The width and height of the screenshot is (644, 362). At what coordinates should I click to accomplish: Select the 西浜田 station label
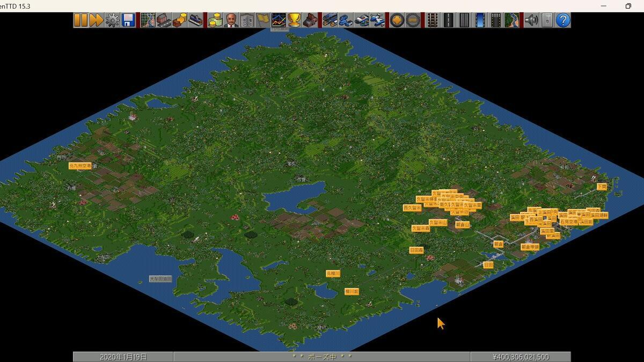tap(537, 220)
